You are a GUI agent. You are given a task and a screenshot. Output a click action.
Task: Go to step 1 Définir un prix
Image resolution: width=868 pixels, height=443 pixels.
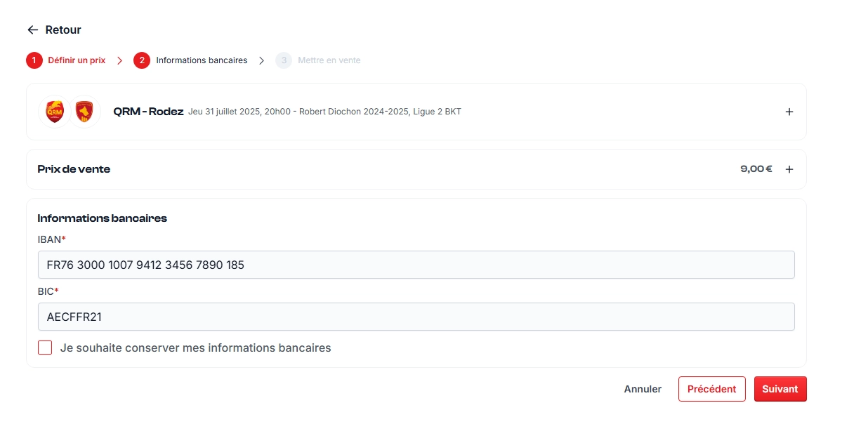(x=66, y=60)
